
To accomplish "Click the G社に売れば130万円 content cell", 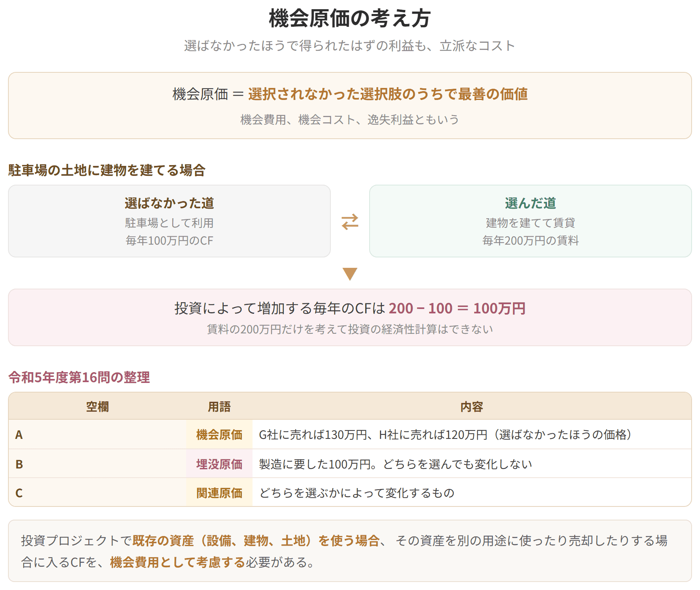I will (472, 435).
